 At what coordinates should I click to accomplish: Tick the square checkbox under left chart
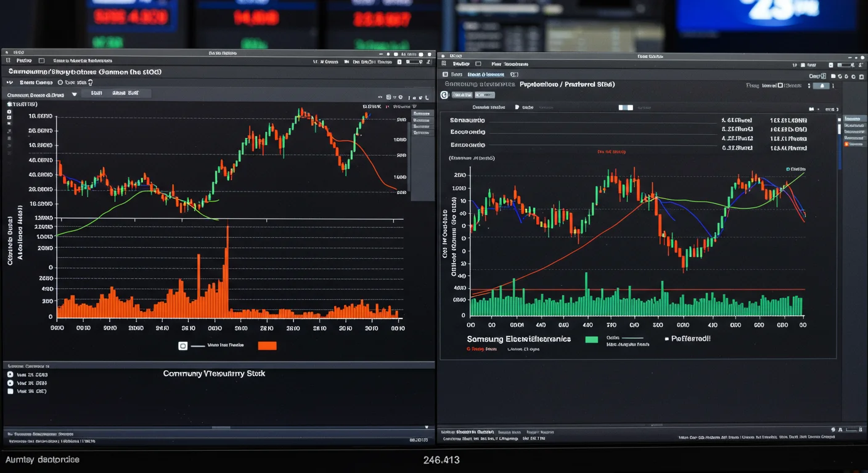10,391
